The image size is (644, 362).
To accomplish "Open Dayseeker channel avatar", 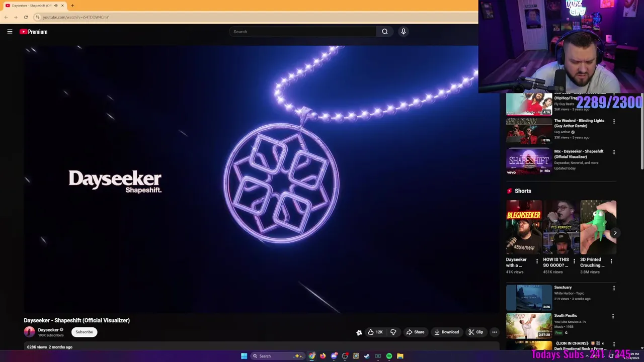I will tap(29, 332).
